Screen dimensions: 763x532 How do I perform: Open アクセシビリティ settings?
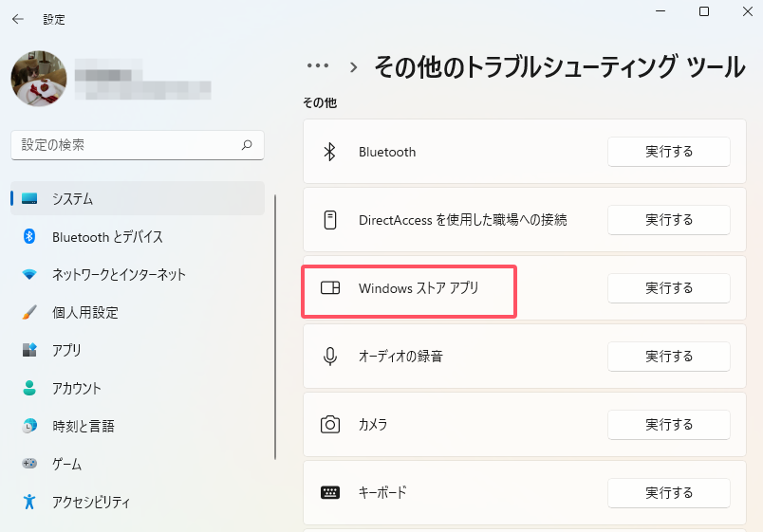click(x=138, y=502)
